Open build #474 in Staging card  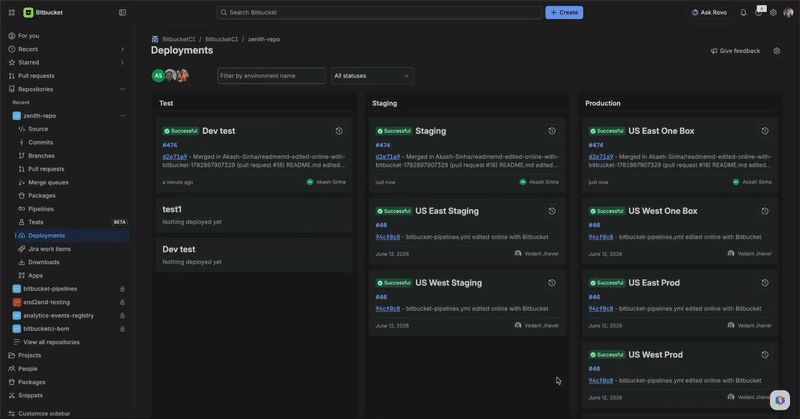click(383, 145)
